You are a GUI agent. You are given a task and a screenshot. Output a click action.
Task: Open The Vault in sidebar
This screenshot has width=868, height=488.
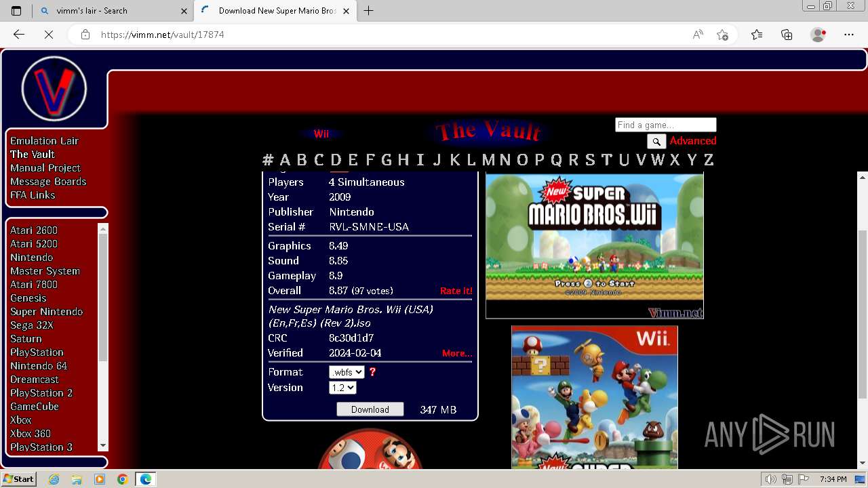click(33, 155)
